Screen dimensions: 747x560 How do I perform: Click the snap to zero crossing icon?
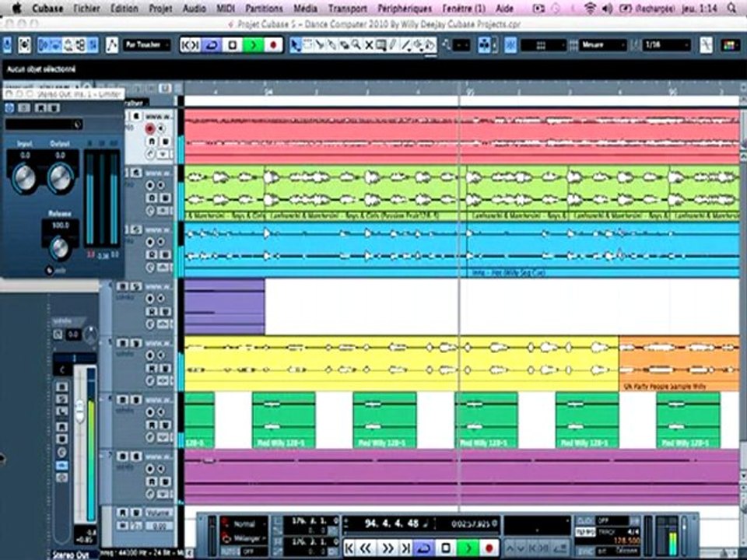(707, 45)
